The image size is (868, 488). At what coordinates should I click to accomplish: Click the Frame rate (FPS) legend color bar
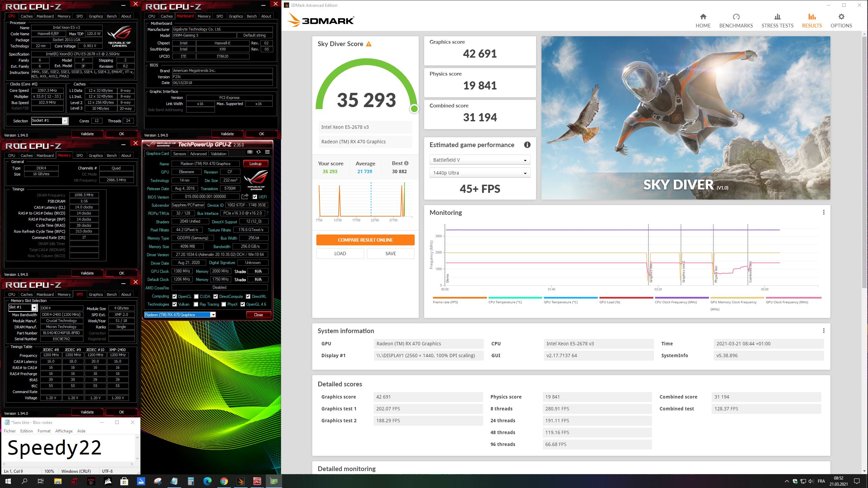(x=460, y=298)
